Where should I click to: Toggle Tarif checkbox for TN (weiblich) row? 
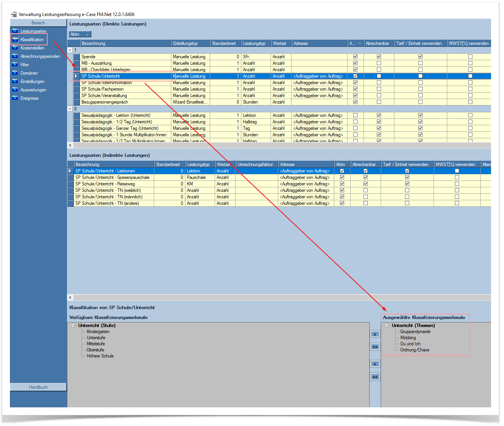click(x=407, y=190)
